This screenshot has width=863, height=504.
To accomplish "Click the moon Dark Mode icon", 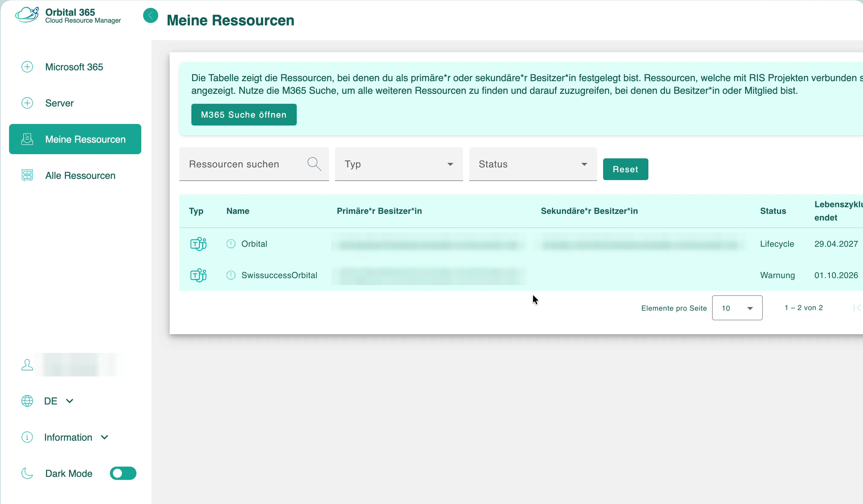I will click(x=27, y=474).
